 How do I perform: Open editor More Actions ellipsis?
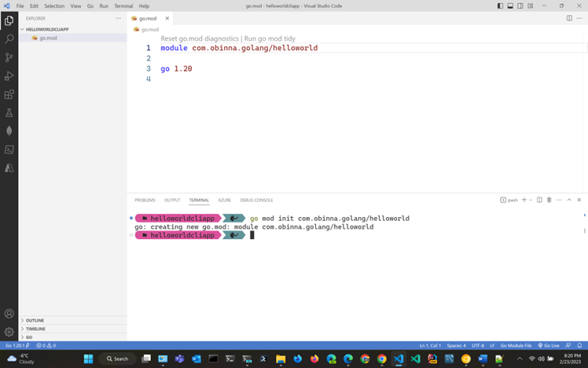pos(579,18)
